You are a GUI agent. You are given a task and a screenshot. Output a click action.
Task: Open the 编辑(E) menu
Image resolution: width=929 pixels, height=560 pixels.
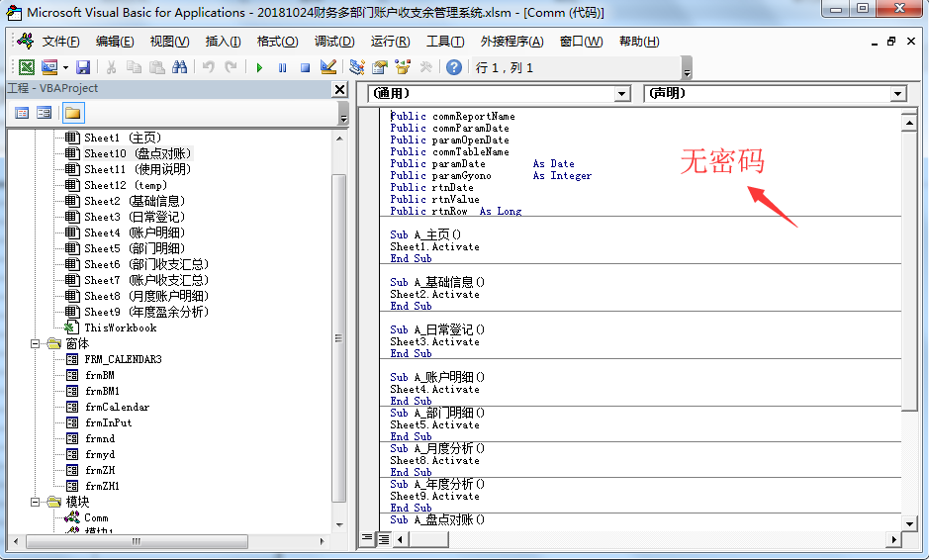[x=115, y=42]
